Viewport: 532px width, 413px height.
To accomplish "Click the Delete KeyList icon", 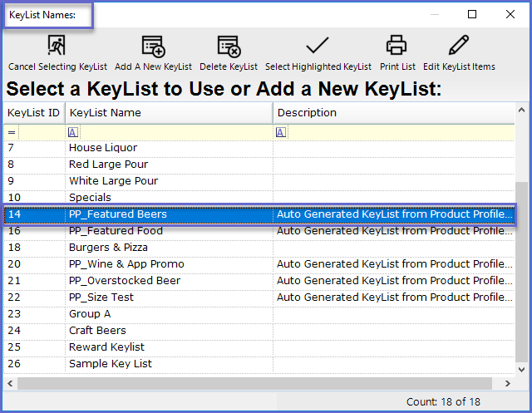I will [229, 47].
